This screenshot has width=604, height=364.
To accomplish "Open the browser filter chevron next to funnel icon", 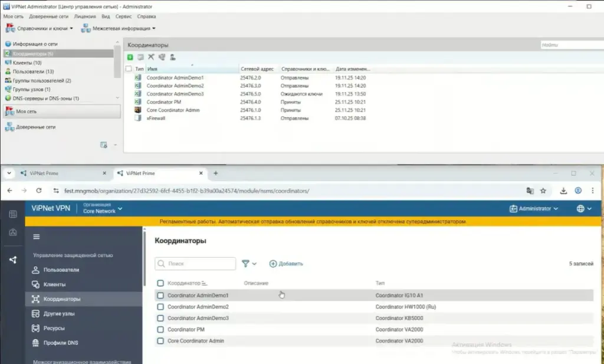I will (255, 264).
